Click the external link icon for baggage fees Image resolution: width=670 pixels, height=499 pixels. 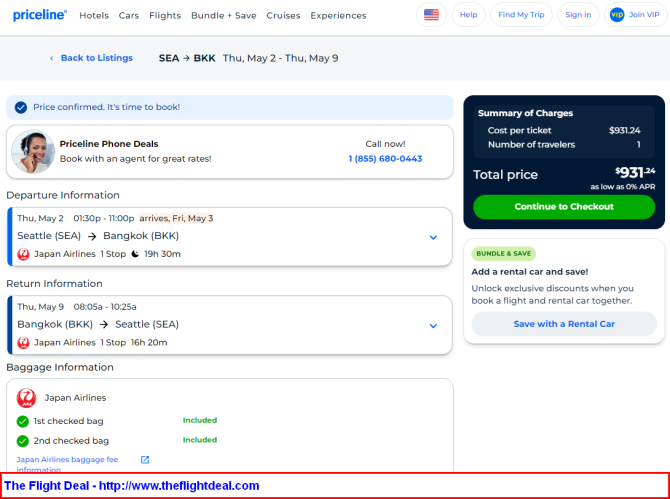[x=145, y=460]
